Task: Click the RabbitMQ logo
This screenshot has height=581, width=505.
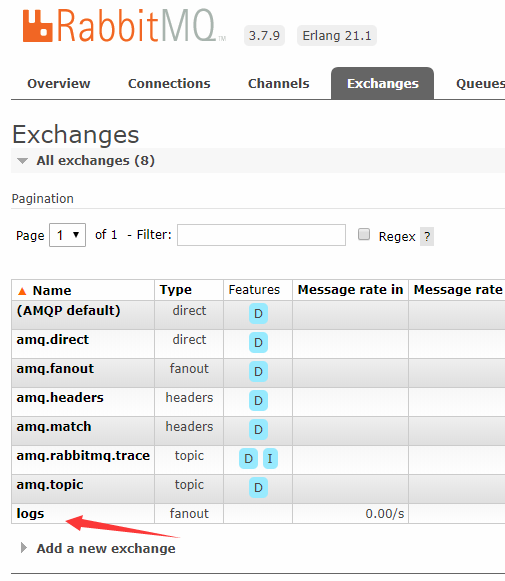Action: [x=124, y=26]
